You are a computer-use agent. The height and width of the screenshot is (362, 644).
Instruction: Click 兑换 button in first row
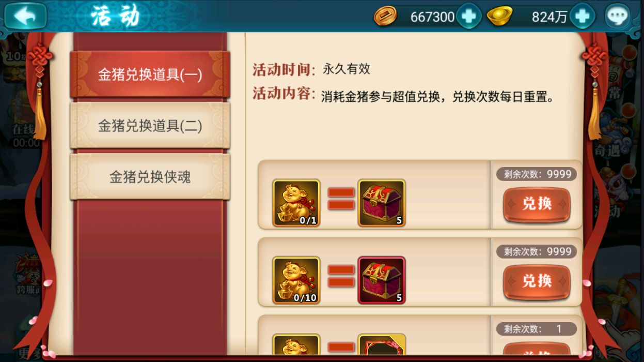(537, 204)
